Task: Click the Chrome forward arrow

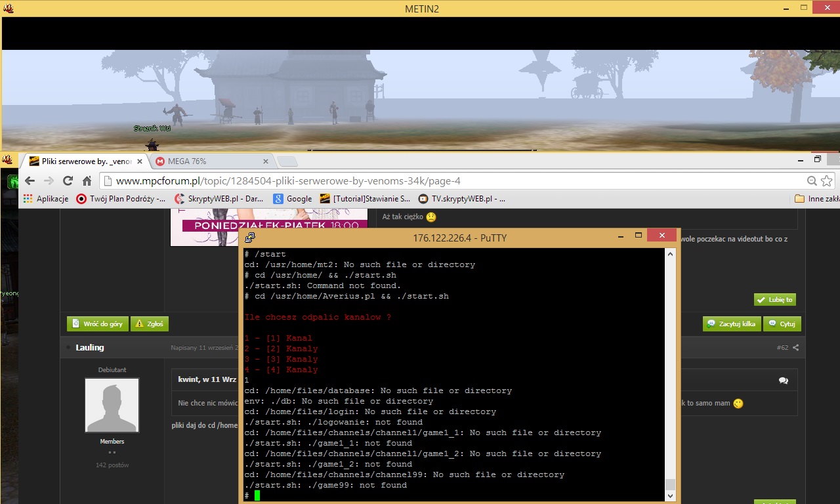Action: click(x=49, y=181)
